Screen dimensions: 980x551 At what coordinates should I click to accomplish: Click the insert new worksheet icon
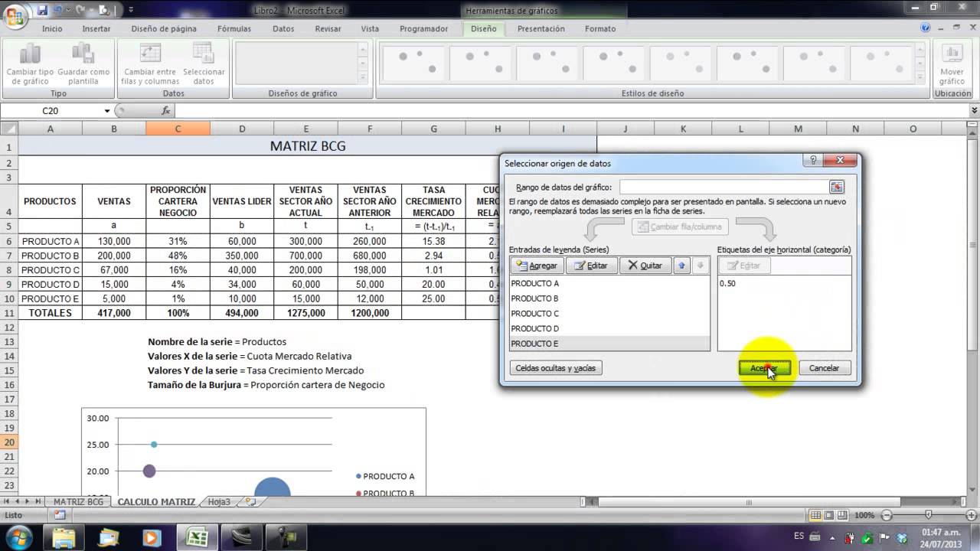(x=250, y=502)
